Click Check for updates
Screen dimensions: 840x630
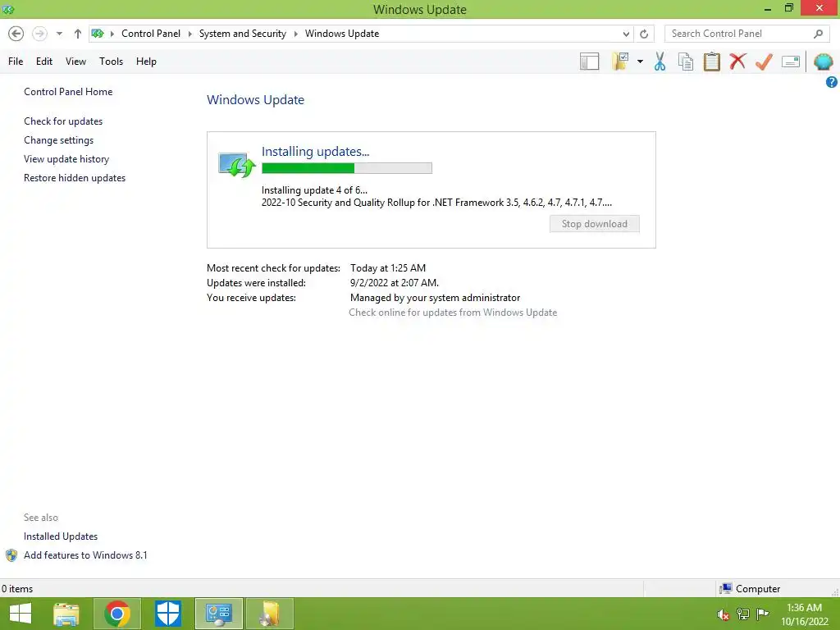(63, 121)
